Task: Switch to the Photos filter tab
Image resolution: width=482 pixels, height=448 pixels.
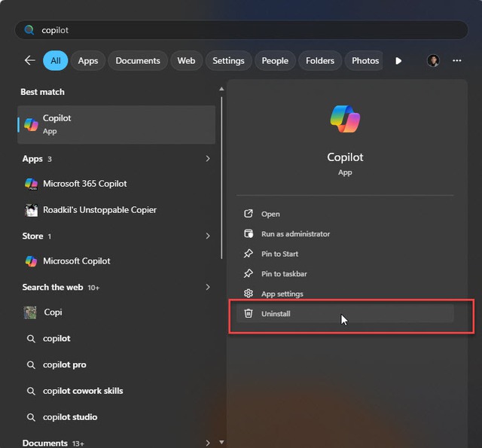Action: coord(364,60)
